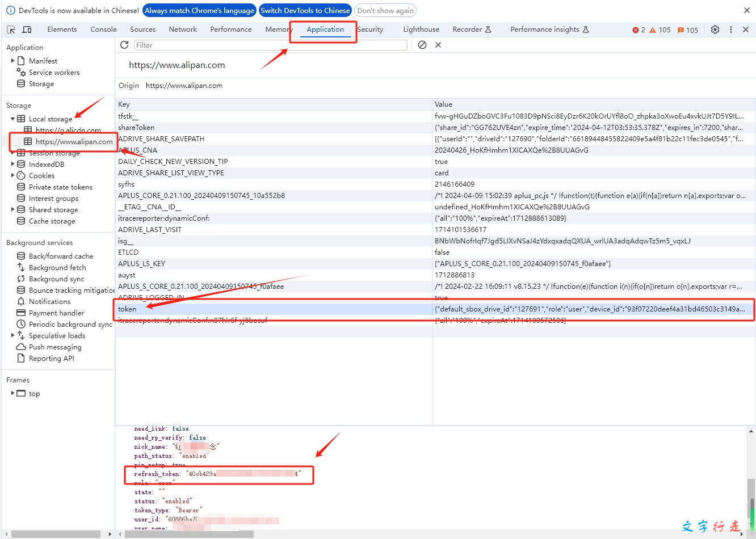Open Manifest in Application sidebar
Viewport: 756px width, 539px height.
(x=43, y=61)
